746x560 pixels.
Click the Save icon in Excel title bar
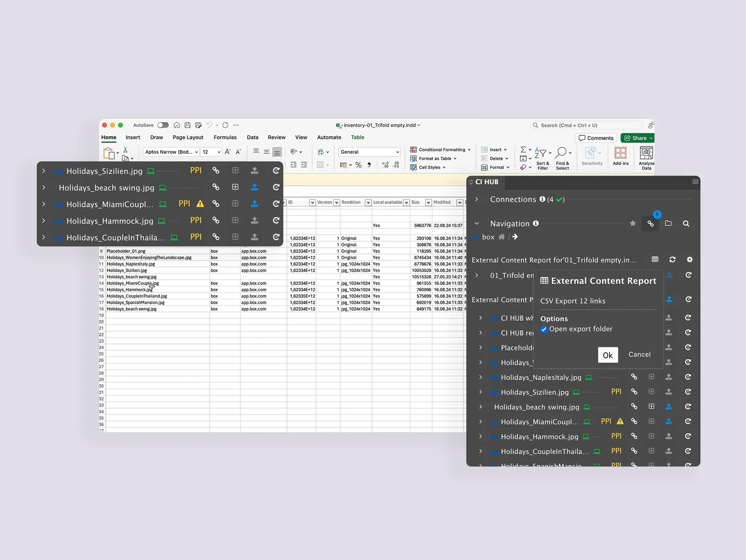(x=187, y=125)
